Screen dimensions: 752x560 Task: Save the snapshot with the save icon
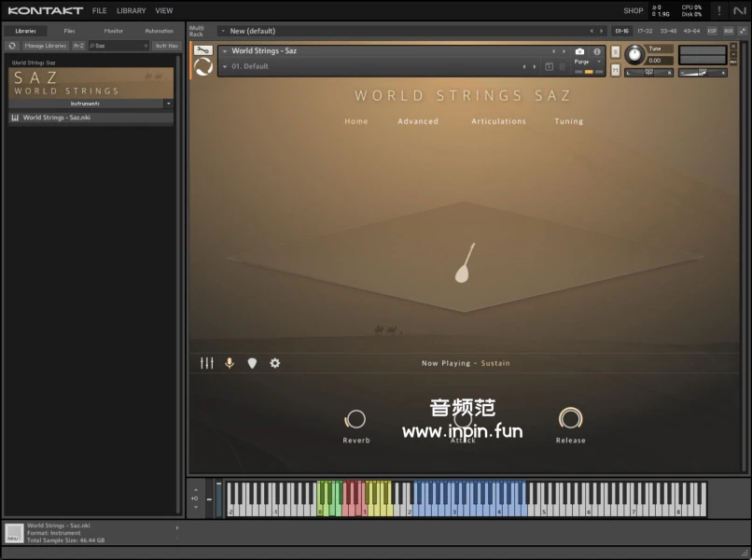click(550, 66)
